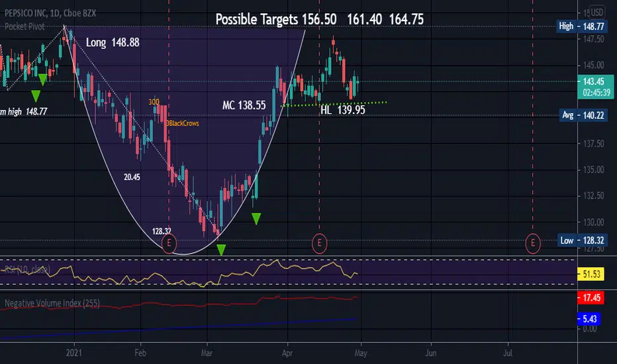Click the PEPSICO INC, 1D, Cboe BZX title
This screenshot has width=617, height=364.
pos(50,13)
